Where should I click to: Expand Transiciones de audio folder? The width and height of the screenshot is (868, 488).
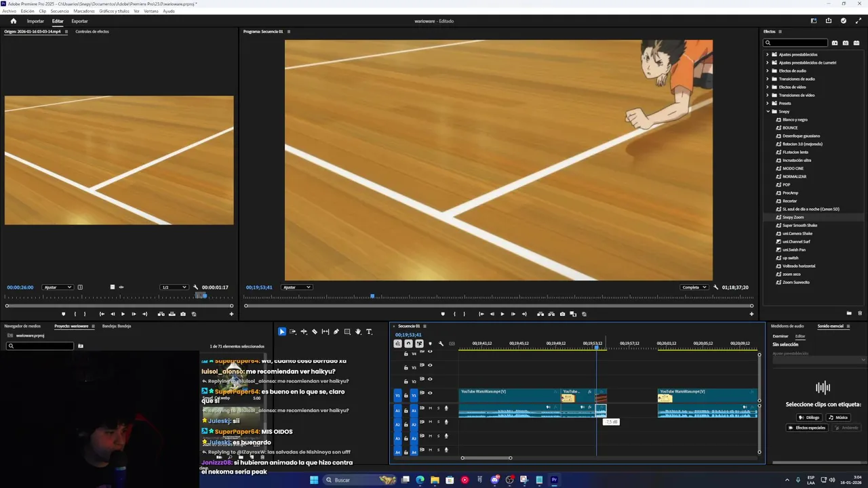(x=768, y=79)
